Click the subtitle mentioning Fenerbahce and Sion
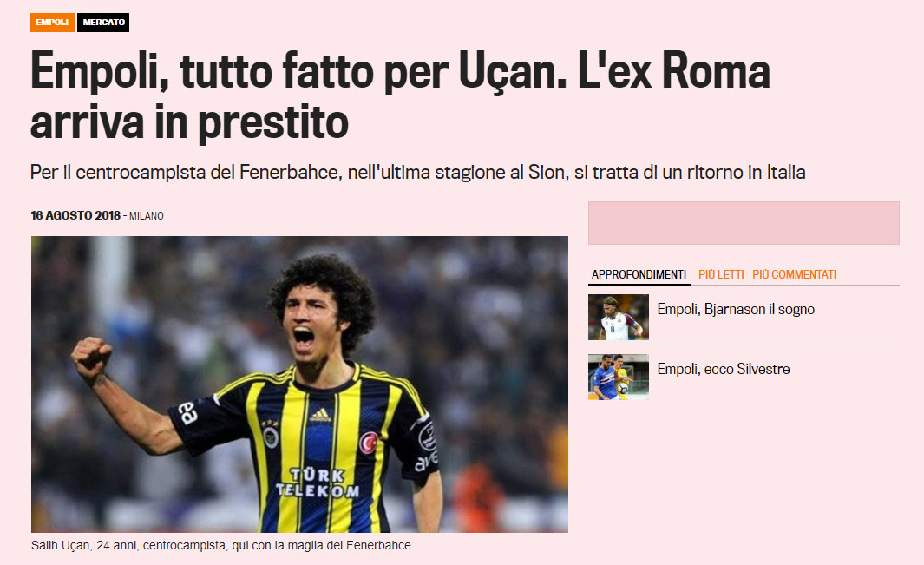The width and height of the screenshot is (924, 565). pos(418,172)
